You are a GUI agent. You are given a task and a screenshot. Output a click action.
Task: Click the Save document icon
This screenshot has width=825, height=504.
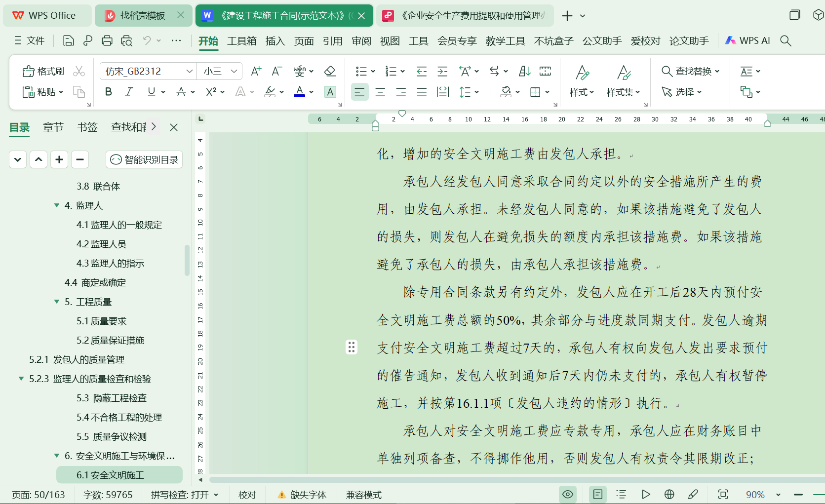[69, 40]
